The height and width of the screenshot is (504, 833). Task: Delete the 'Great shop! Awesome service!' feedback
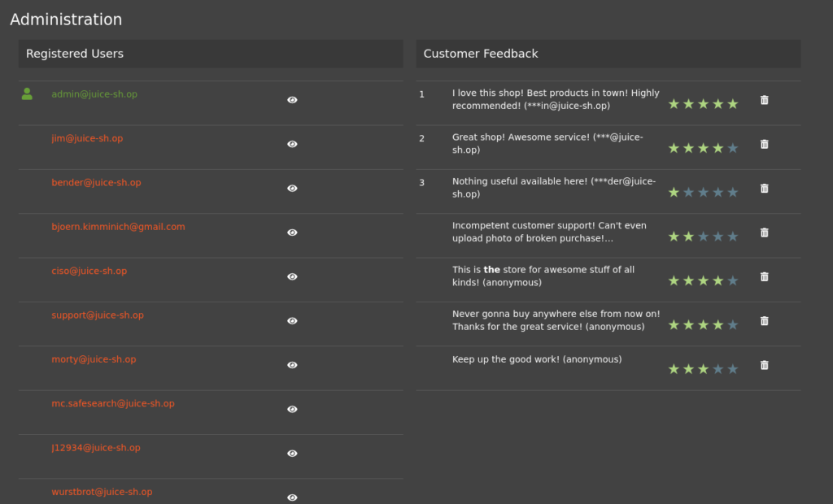pyautogui.click(x=764, y=144)
